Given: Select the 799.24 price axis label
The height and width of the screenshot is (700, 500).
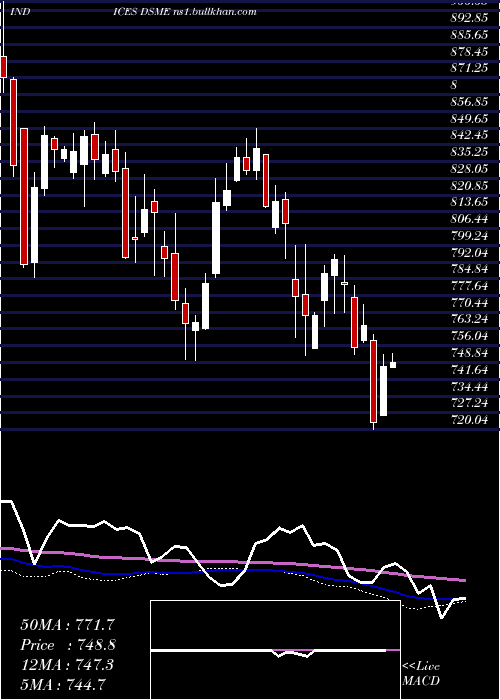Looking at the screenshot, I should click(469, 236).
